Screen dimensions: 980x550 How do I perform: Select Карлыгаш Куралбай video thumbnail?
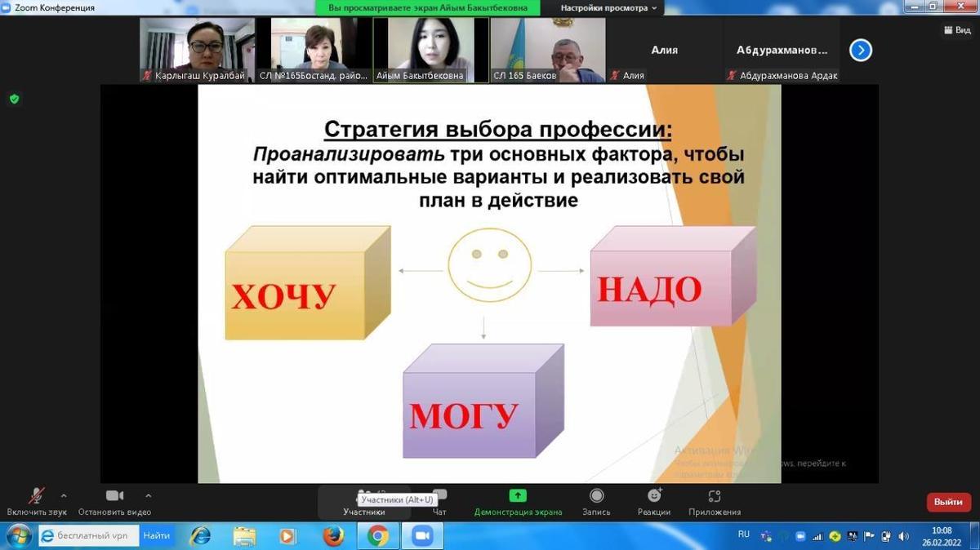coord(197,49)
